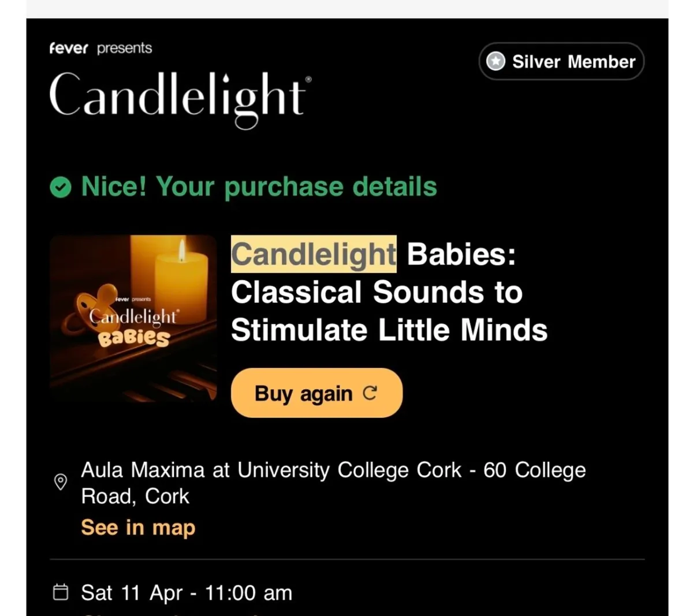The width and height of the screenshot is (693, 616).
Task: Select the highlighted word Candlelight in the title
Action: click(313, 254)
